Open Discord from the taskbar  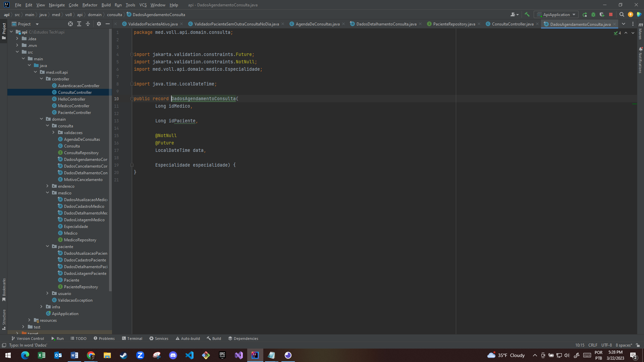coord(173,355)
